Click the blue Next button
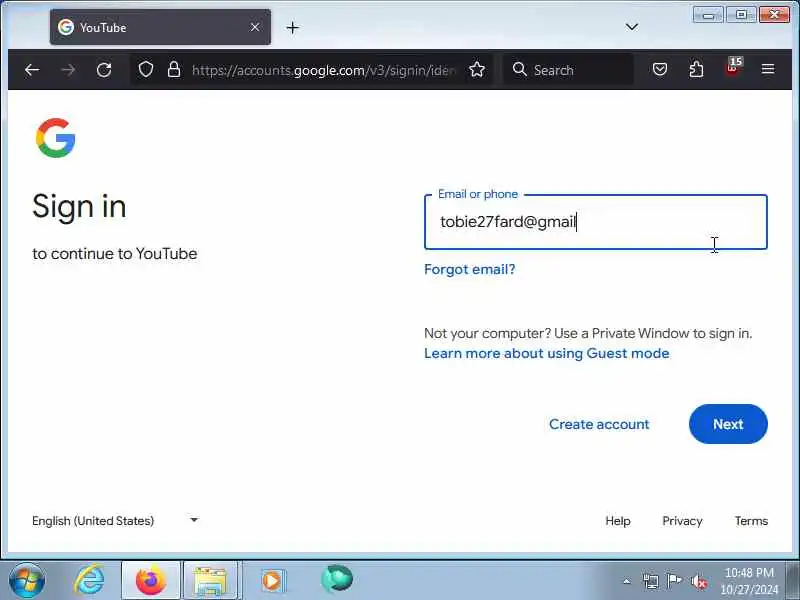 tap(728, 424)
